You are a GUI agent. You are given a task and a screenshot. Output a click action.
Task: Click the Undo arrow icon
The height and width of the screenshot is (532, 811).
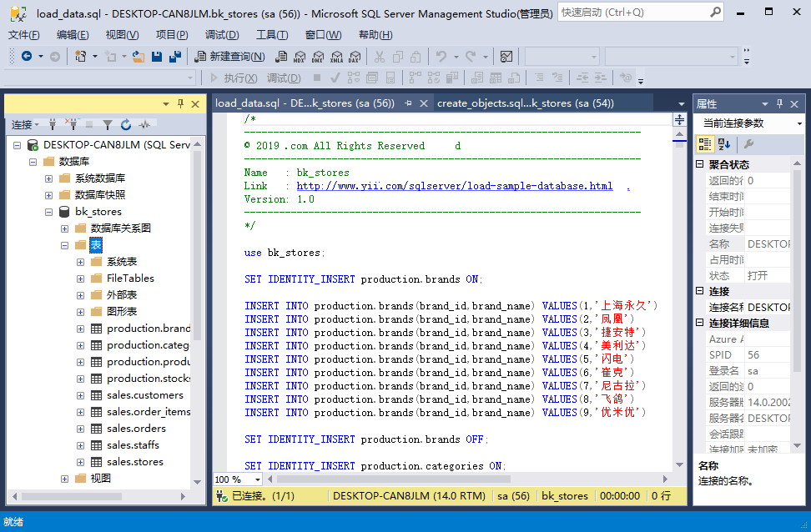click(441, 56)
